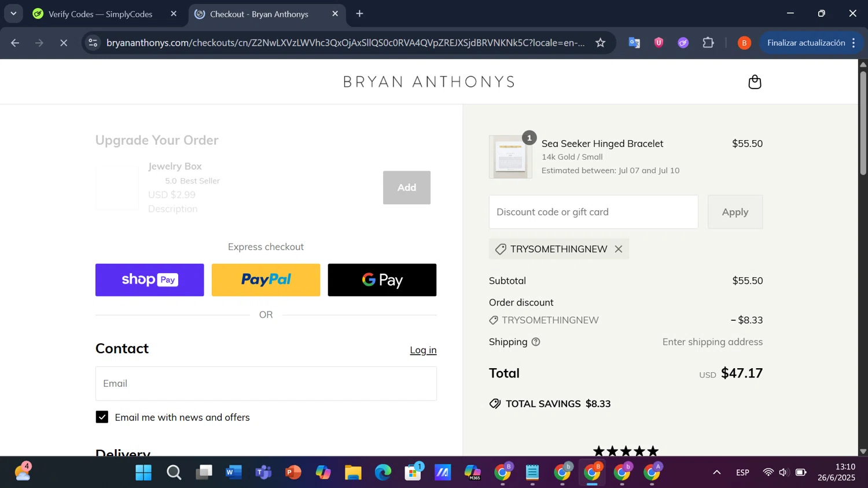Image resolution: width=868 pixels, height=488 pixels.
Task: Open Microsoft Store from the taskbar
Action: pos(413,473)
